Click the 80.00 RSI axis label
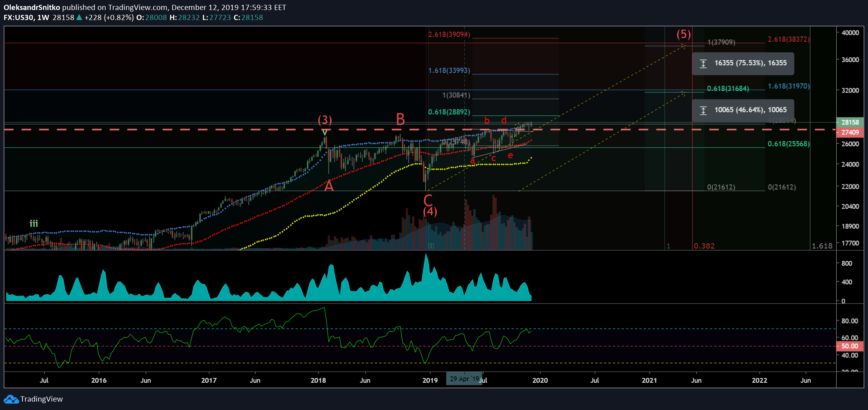Image resolution: width=868 pixels, height=410 pixels. pos(850,321)
